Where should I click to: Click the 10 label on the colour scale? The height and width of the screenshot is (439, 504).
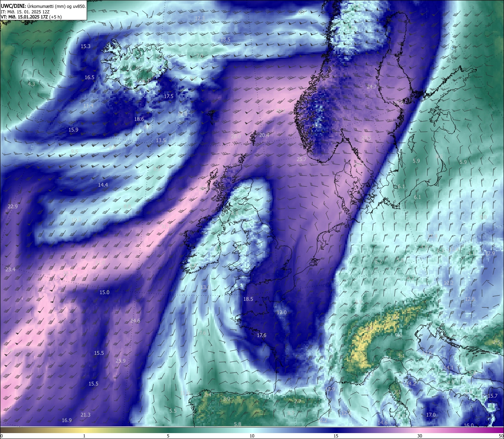(x=252, y=436)
